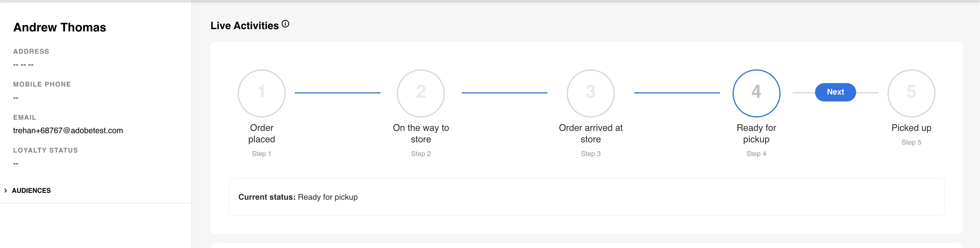
Task: Click the Ready for pickup step label
Action: [756, 133]
